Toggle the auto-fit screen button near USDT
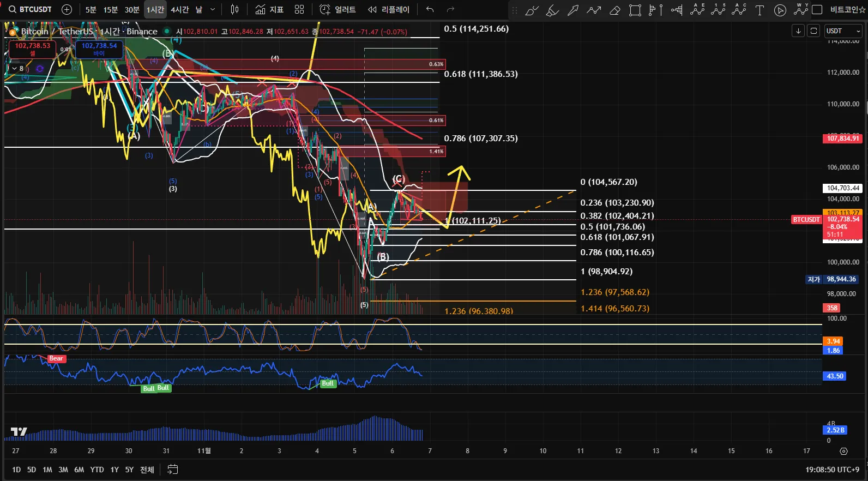 pyautogui.click(x=813, y=31)
